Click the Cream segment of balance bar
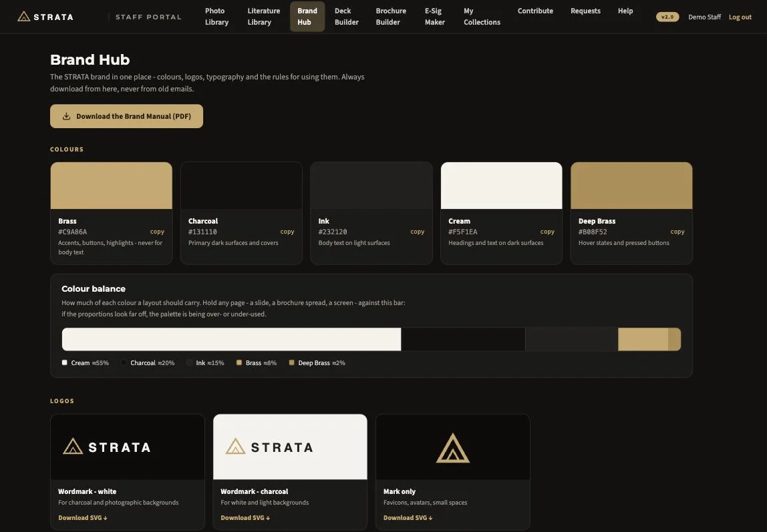 (231, 339)
